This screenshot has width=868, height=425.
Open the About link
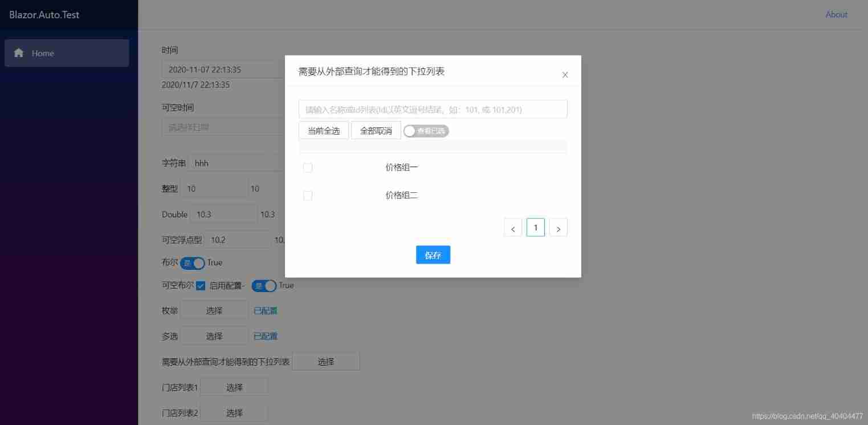click(837, 15)
